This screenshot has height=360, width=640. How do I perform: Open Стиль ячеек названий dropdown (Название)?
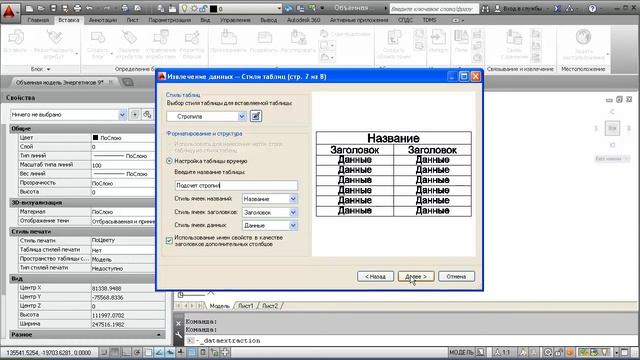coord(293,199)
